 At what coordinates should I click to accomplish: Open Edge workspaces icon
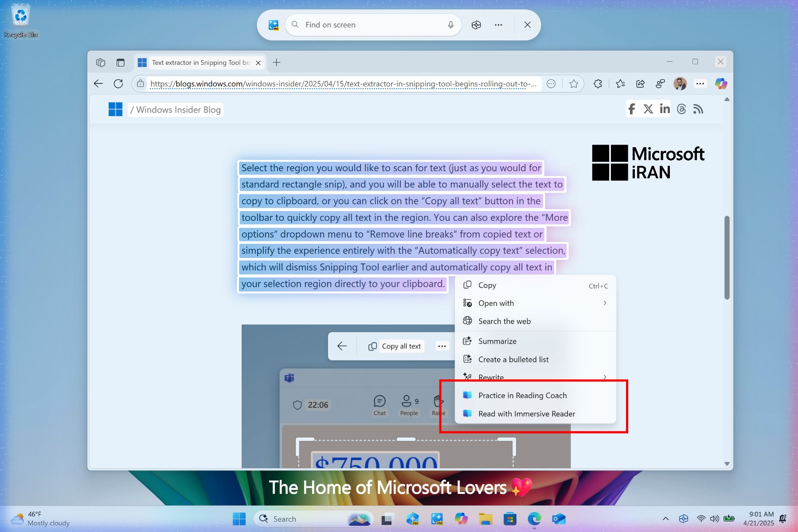click(101, 63)
